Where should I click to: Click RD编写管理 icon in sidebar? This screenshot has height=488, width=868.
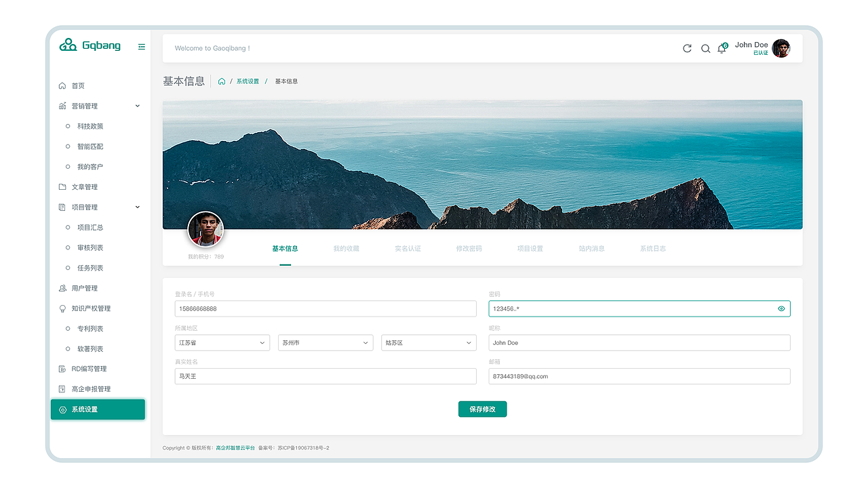[62, 369]
